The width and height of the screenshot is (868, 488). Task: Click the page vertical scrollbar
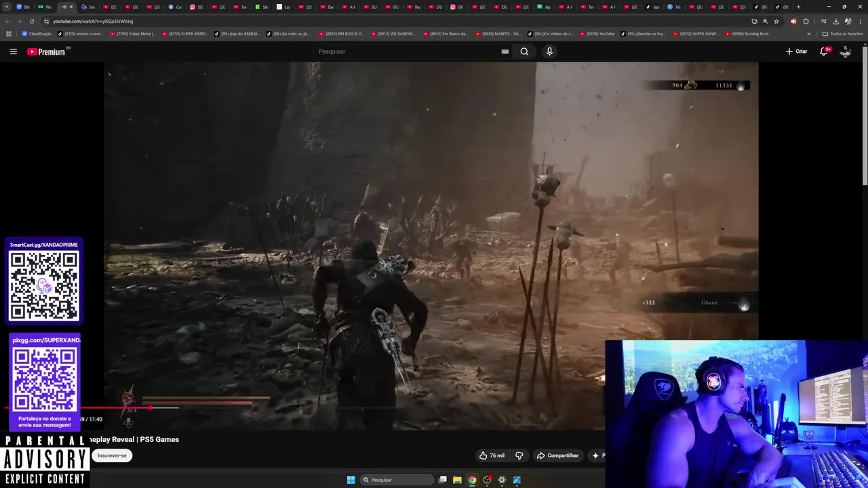pyautogui.click(x=865, y=115)
